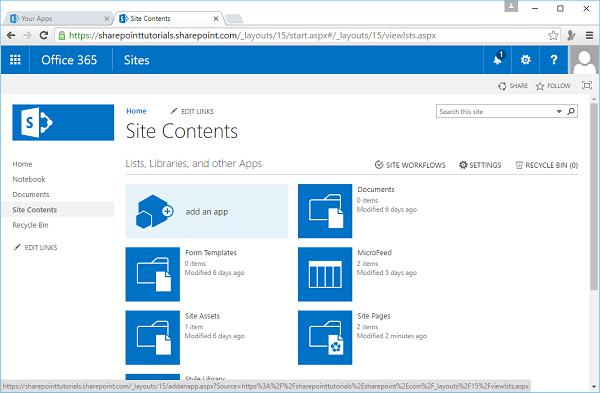Click the Office 365 header link
Viewport: 600px width, 393px height.
[69, 60]
